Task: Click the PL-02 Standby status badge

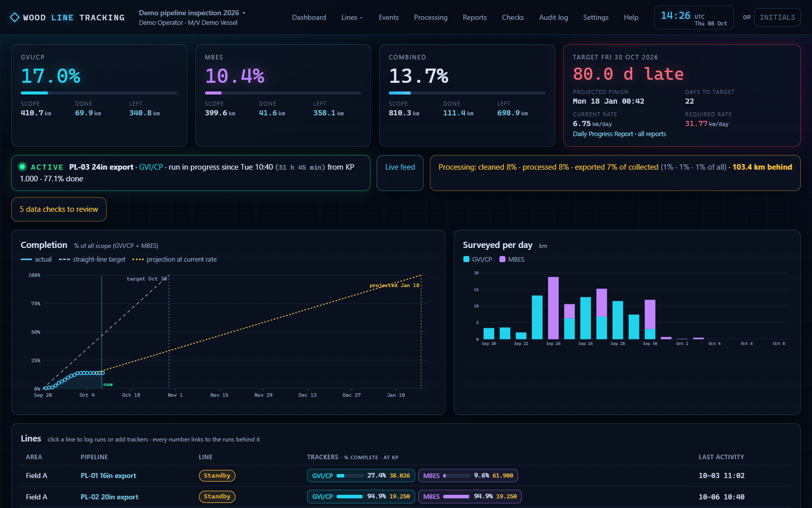Action: [x=217, y=496]
